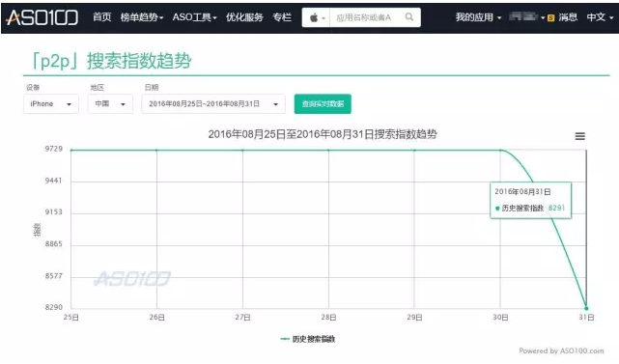Screen dimensions: 619x364
Task: Toggle 历史搜索指数 legend series
Action: [308, 339]
